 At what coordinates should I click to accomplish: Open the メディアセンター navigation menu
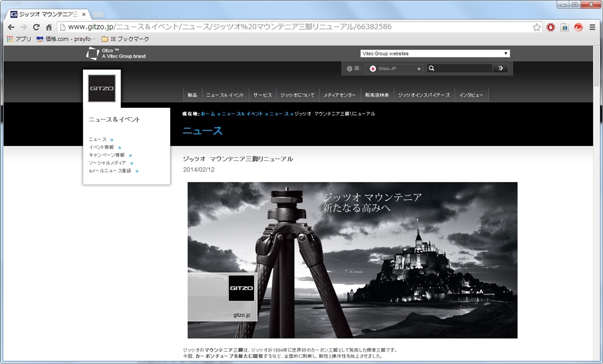(x=340, y=95)
